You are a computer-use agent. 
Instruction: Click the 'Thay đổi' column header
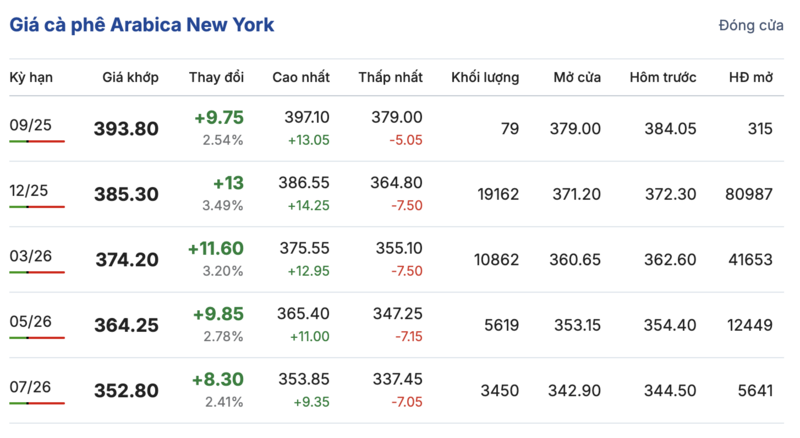click(x=216, y=77)
